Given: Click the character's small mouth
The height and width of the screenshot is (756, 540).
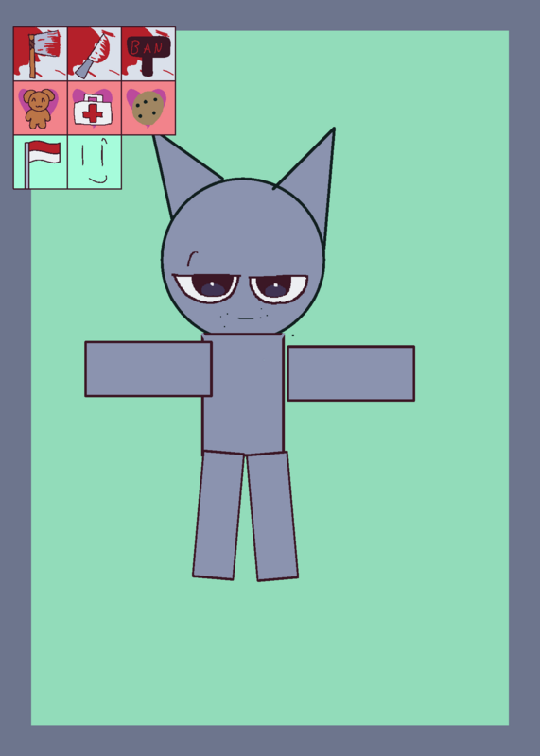Looking at the screenshot, I should (x=246, y=318).
